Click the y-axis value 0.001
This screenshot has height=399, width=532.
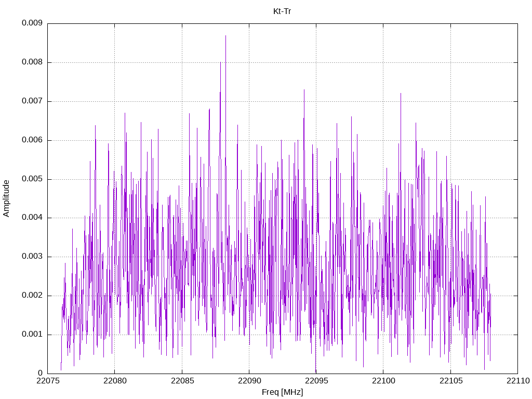click(x=32, y=334)
